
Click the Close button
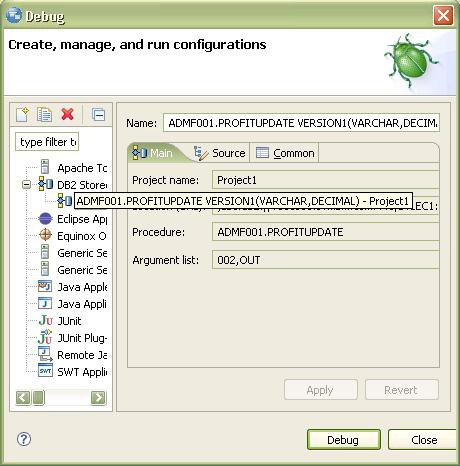coord(423,440)
